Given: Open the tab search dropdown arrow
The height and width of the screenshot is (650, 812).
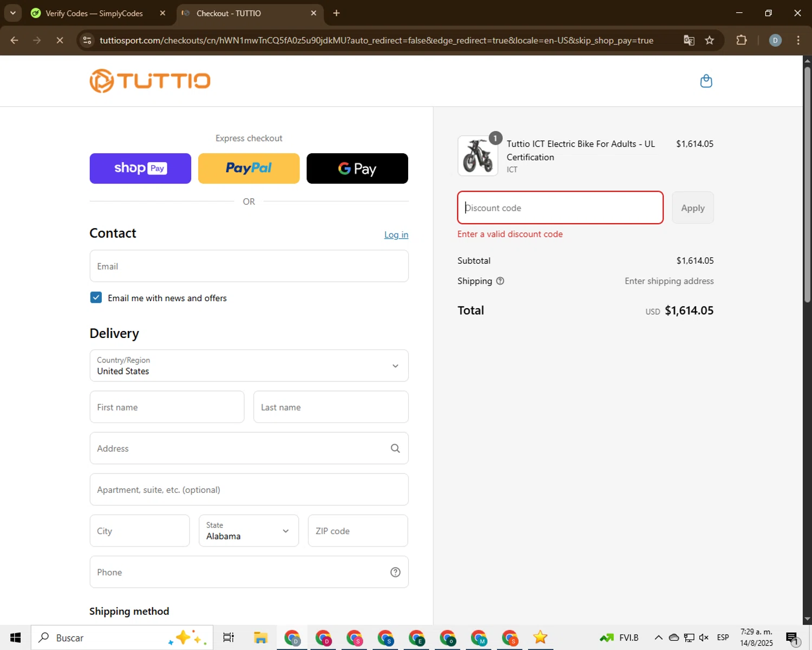Looking at the screenshot, I should (12, 13).
